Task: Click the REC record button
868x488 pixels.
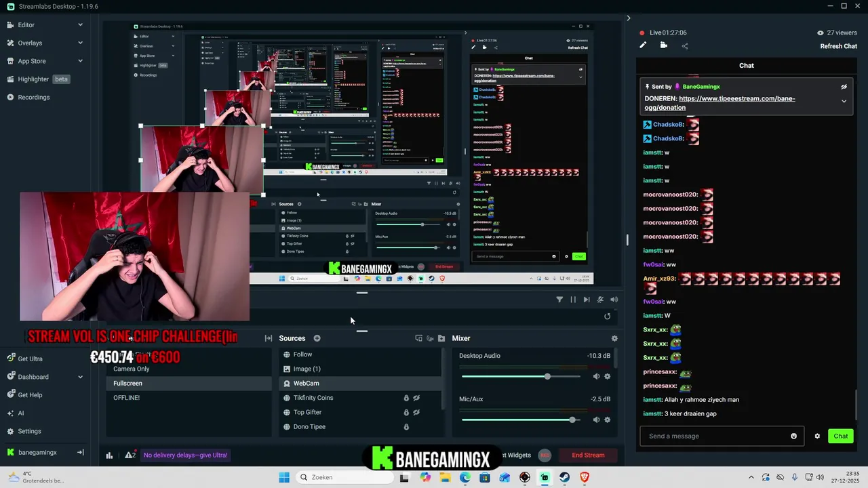Action: click(x=545, y=455)
